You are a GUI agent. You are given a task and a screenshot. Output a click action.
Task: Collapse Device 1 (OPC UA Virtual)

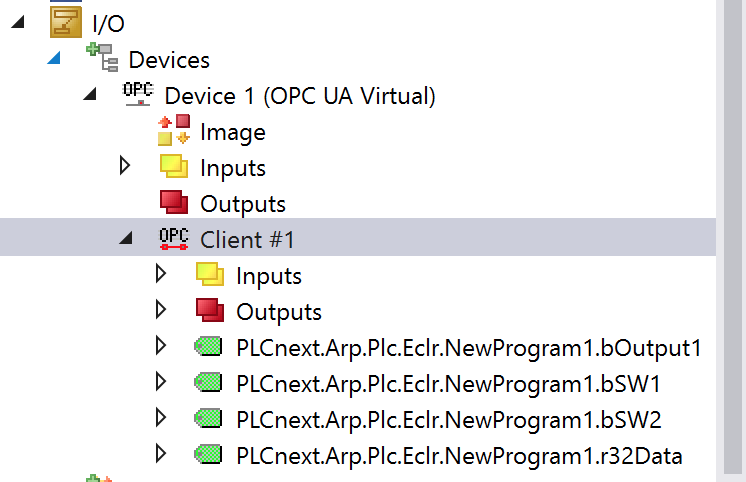(90, 94)
